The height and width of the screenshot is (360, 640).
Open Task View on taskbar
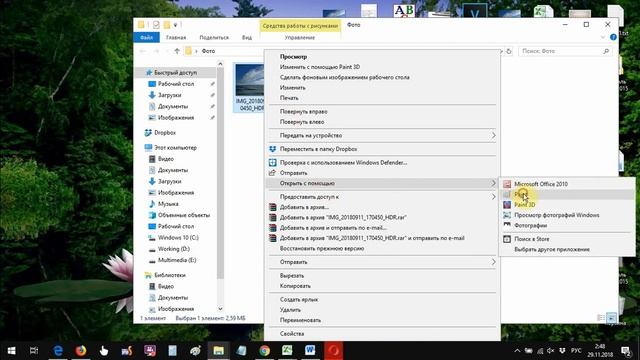pos(34,351)
